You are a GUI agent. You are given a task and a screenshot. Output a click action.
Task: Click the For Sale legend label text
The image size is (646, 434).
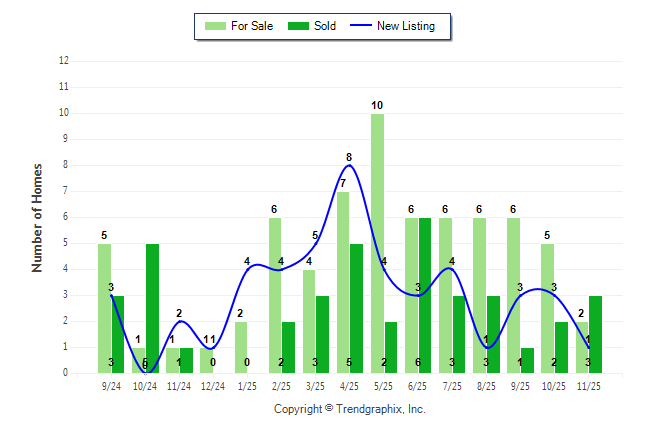click(252, 26)
